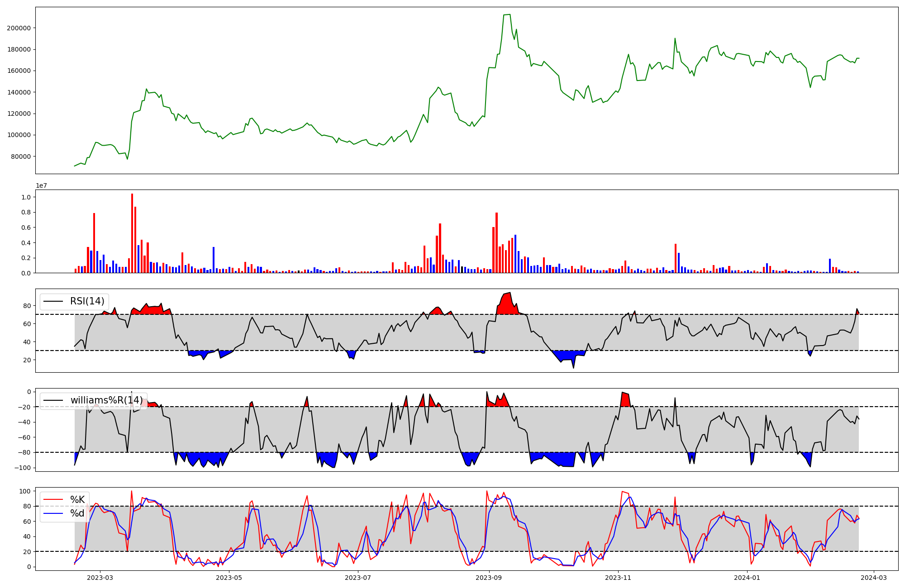Select the %d legend entry text
This screenshot has height=588, width=905.
(x=77, y=513)
